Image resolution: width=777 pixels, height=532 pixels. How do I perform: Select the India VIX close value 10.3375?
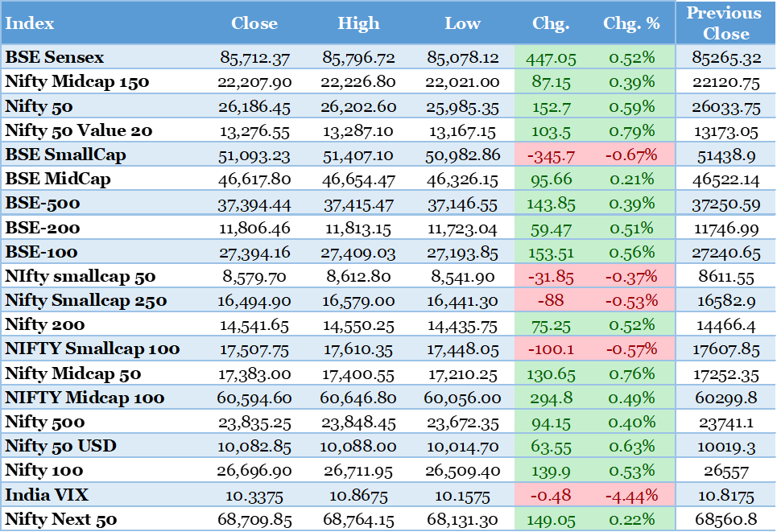[x=254, y=496]
